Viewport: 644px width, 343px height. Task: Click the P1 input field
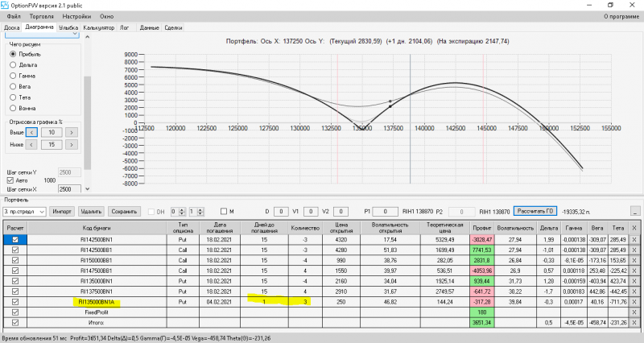(x=385, y=212)
